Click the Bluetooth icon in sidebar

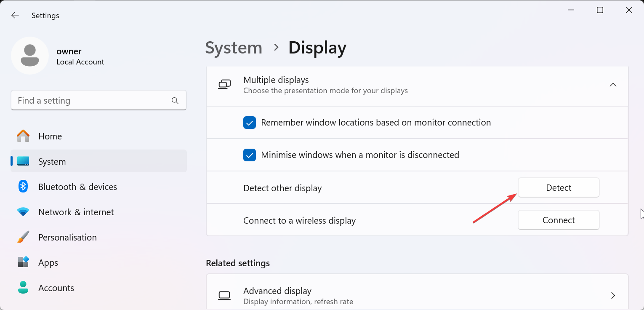(23, 187)
